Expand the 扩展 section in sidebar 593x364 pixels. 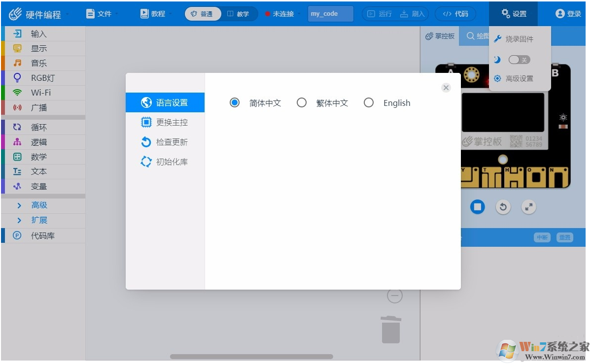39,220
